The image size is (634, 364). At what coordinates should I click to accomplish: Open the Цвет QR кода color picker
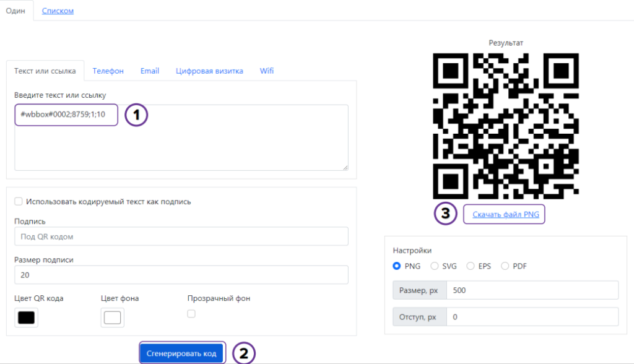coord(26,318)
